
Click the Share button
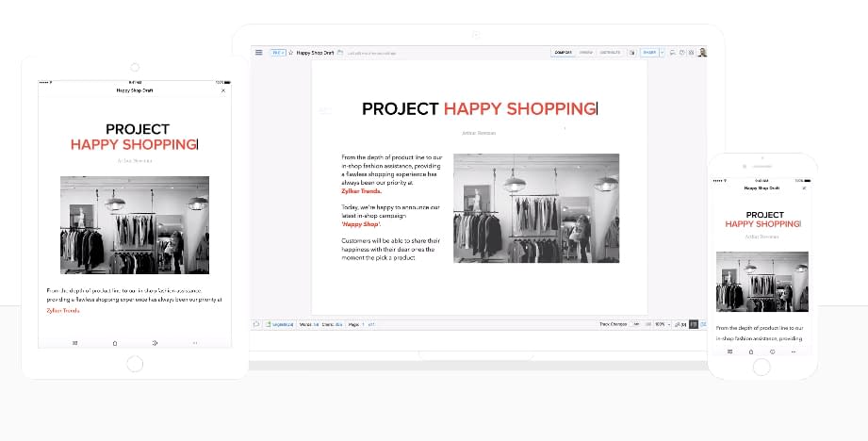point(649,53)
